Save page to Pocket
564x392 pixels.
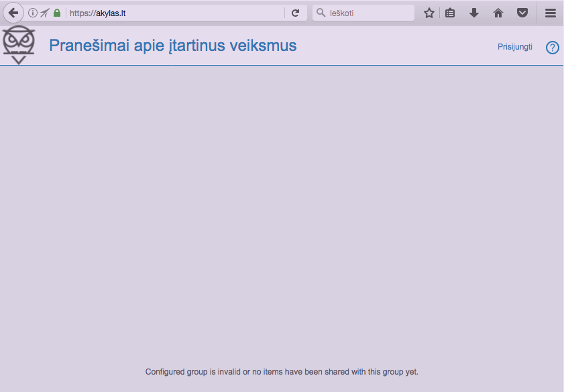click(x=522, y=13)
